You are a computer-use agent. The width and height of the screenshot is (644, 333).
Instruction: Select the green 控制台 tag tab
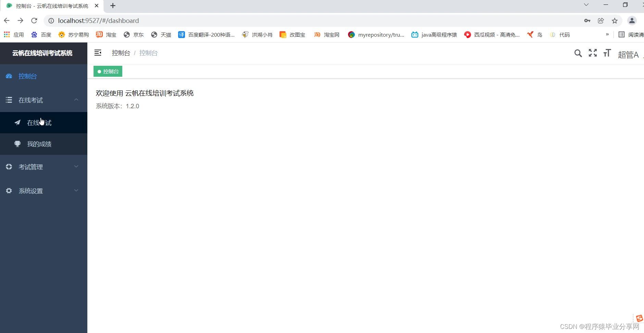(x=108, y=71)
